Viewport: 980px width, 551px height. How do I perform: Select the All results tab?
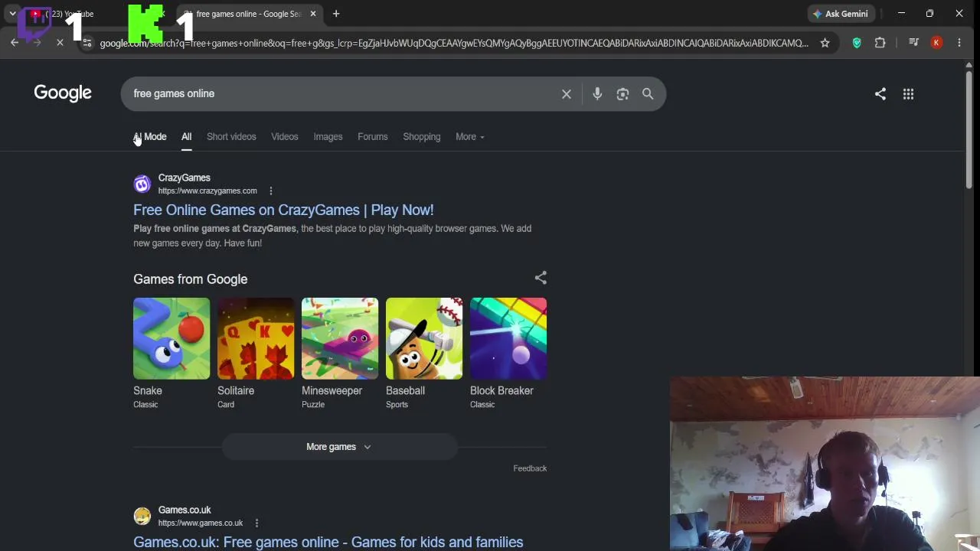(x=186, y=137)
